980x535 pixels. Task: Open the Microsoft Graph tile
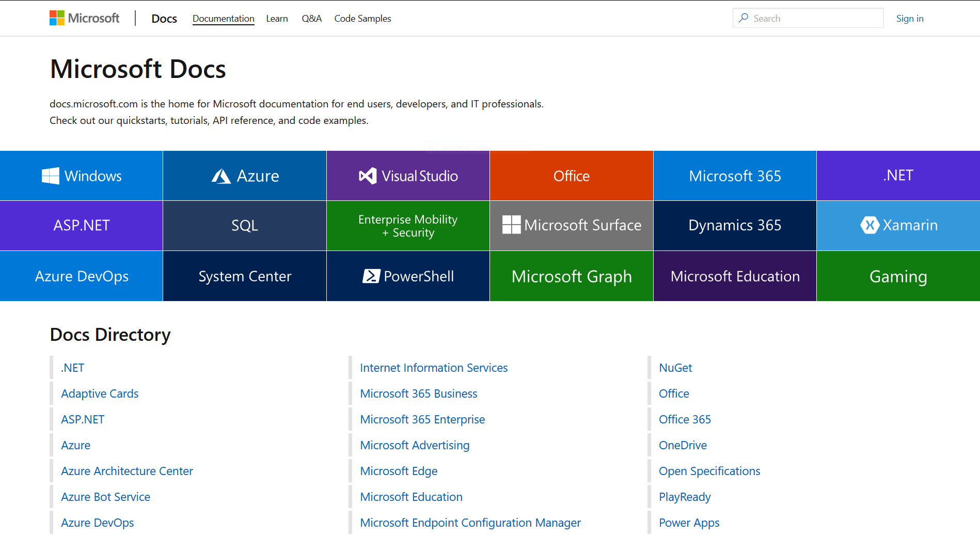572,276
